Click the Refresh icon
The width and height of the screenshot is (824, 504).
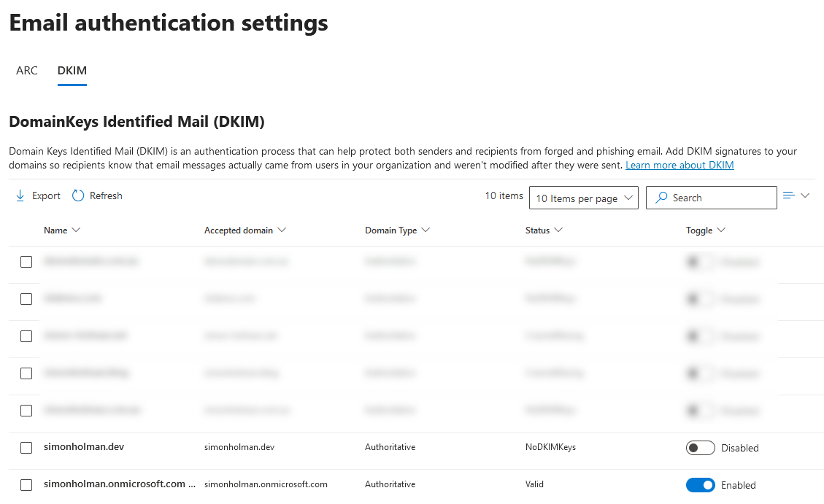coord(77,195)
